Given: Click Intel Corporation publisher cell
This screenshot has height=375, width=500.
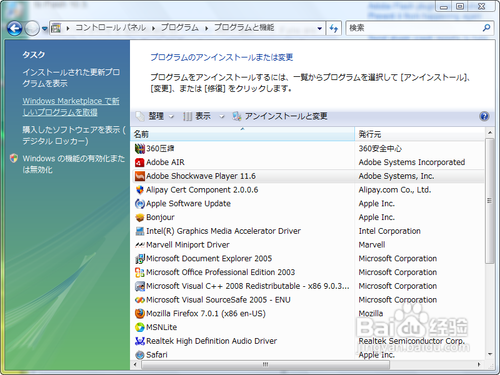Looking at the screenshot, I should click(389, 231).
